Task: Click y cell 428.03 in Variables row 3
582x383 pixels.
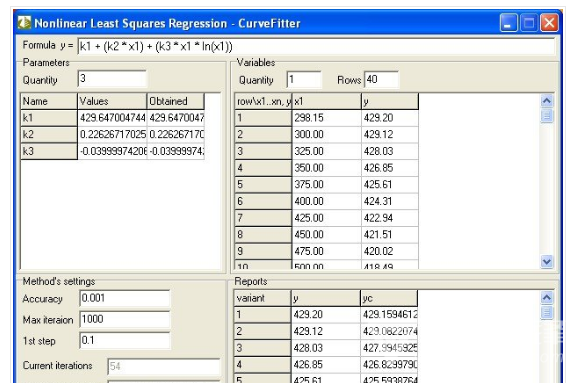Action: 390,151
